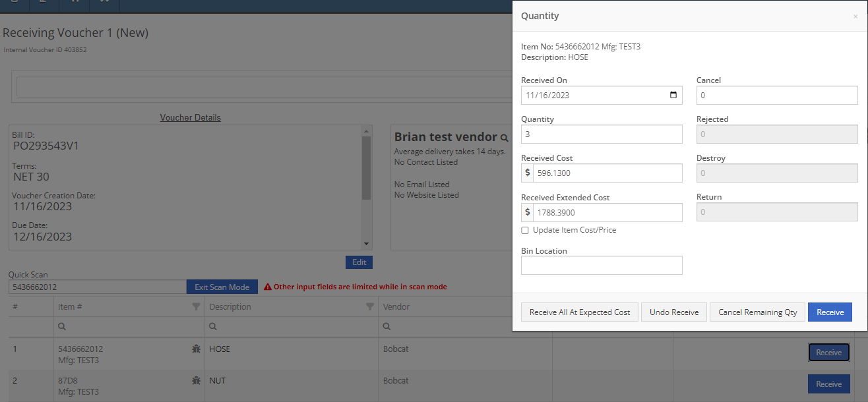Viewport: 868px width, 402px height.
Task: Click the search icon under Item # column
Action: coord(62,326)
